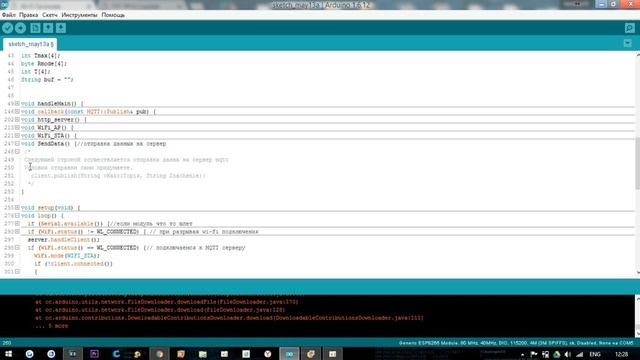Screen dimensions: 640x360
Task: Collapse the loop() function fold marker
Action: click(x=18, y=215)
